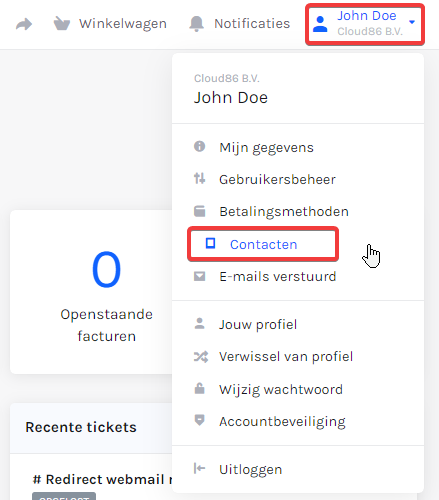
Task: Choose Uitloggen to sign out
Action: coord(250,469)
